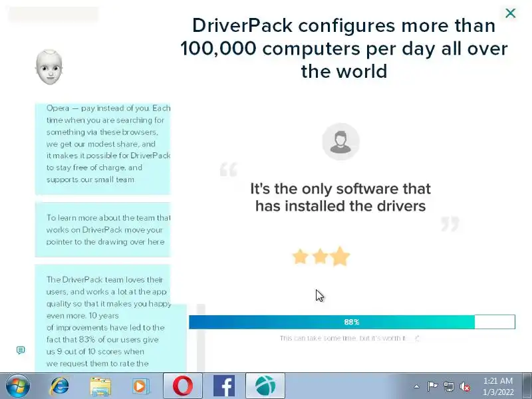Click the '100,000 computers per day' heading

[344, 48]
